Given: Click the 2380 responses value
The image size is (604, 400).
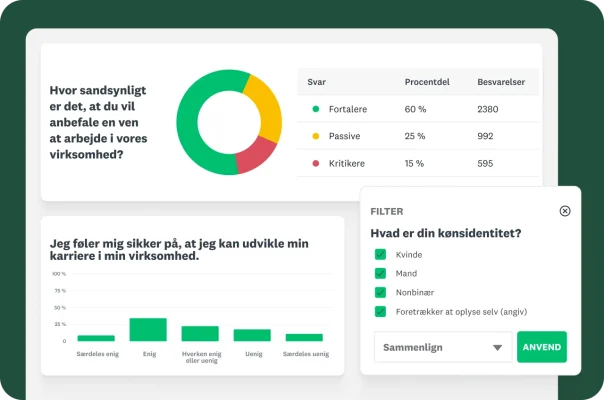Looking at the screenshot, I should 488,109.
